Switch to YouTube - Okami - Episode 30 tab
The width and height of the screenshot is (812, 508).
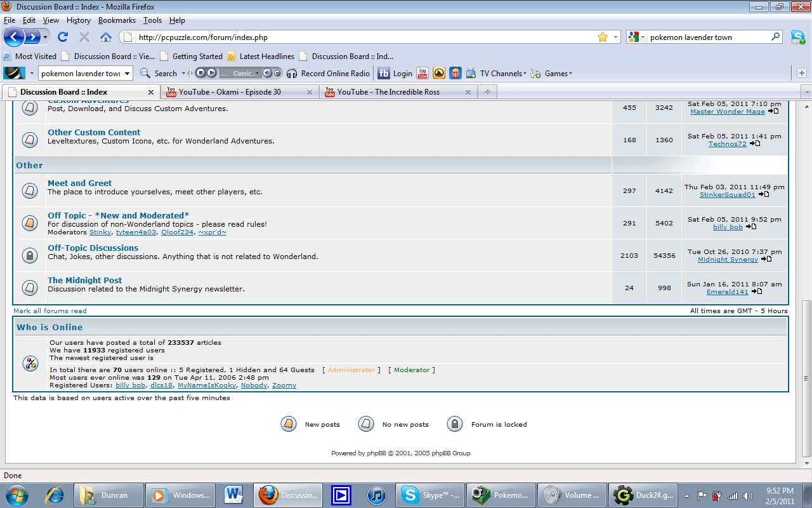pos(239,92)
